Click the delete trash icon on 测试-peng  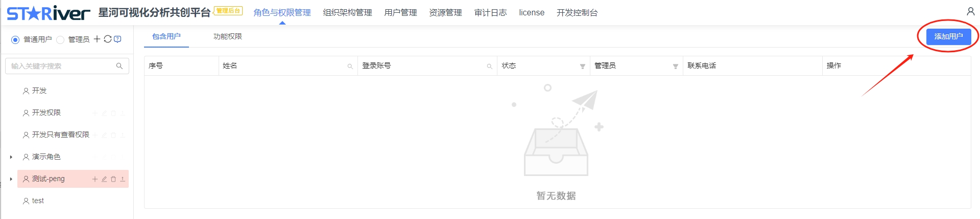click(113, 179)
